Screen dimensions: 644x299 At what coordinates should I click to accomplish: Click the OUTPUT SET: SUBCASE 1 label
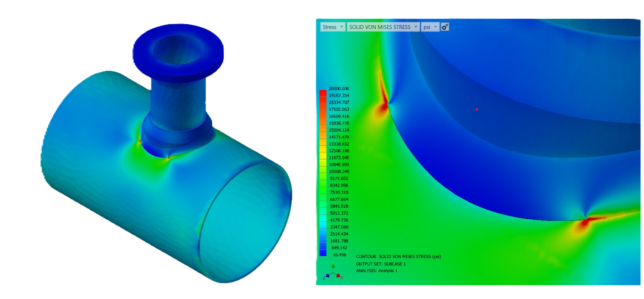[x=381, y=264]
